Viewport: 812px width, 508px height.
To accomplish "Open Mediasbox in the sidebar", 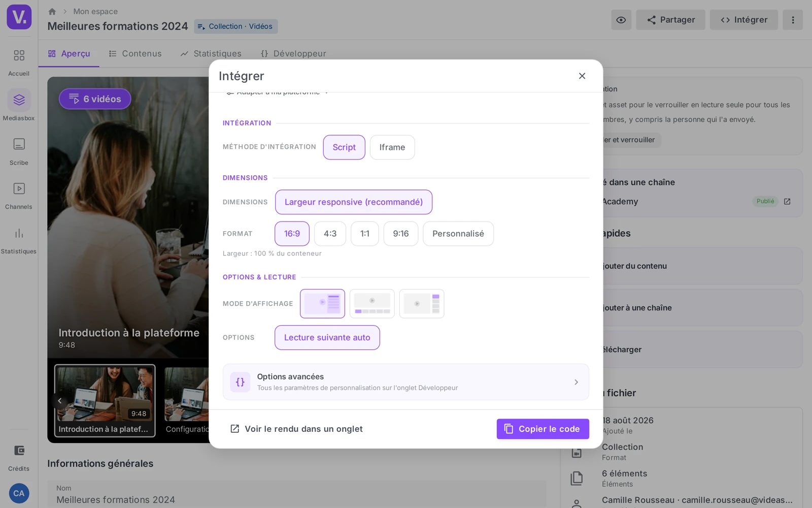I will coord(19,106).
